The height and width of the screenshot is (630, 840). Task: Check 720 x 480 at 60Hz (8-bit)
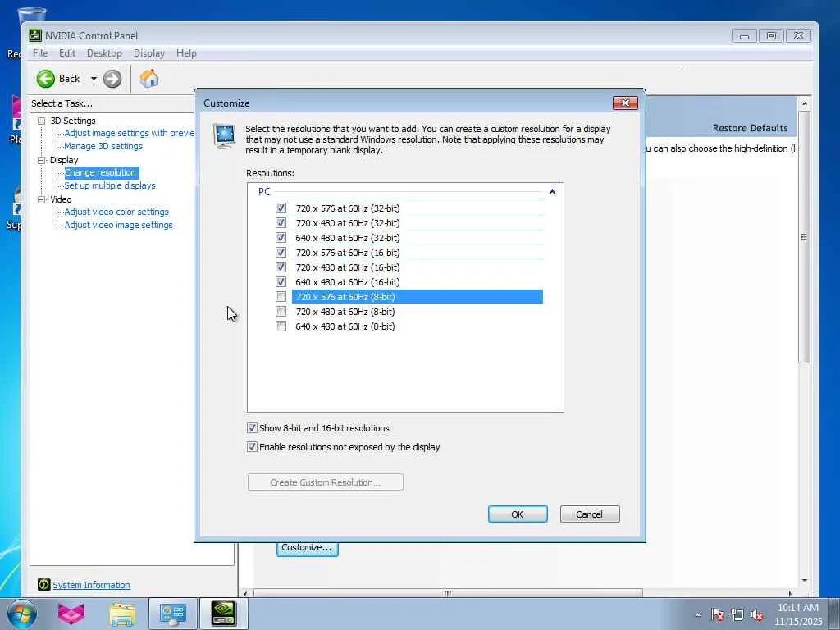pos(281,311)
